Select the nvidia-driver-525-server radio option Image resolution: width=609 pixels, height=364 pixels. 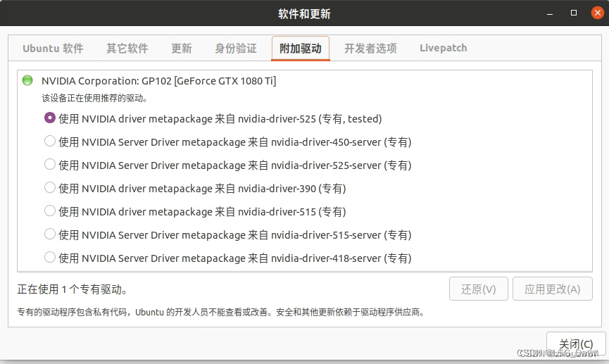pos(50,164)
